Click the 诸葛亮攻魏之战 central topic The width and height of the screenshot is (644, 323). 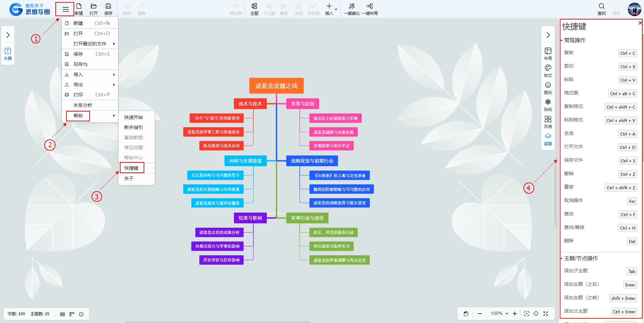[x=276, y=86]
